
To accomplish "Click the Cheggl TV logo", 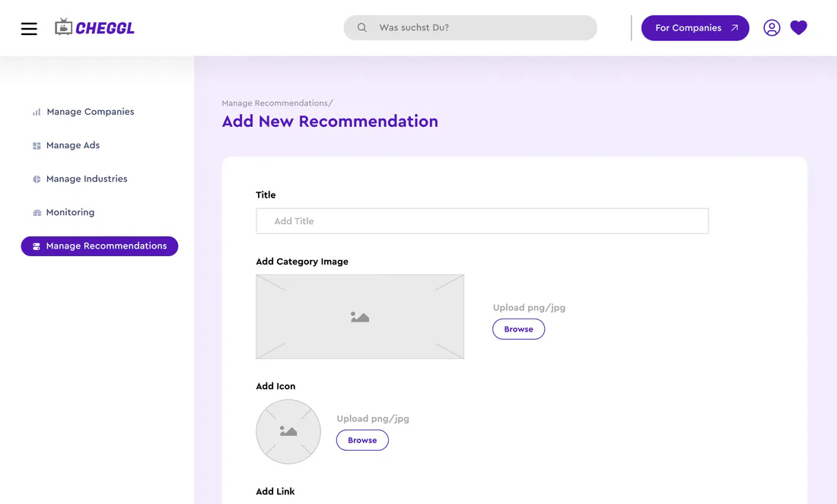I will (94, 27).
